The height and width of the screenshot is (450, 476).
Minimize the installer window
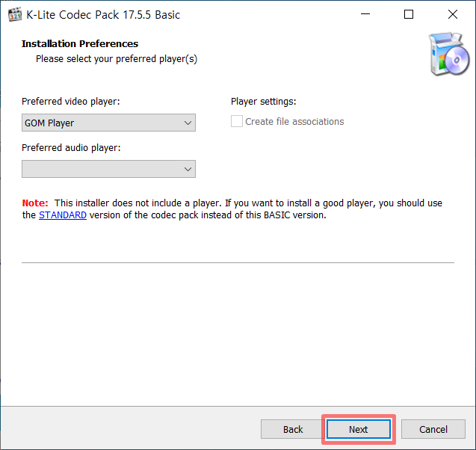point(365,14)
